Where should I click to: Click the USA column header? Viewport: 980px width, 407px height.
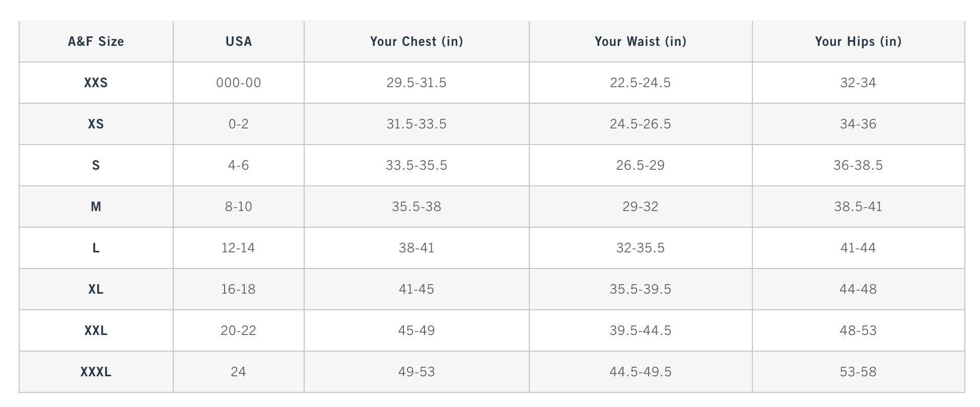[x=239, y=41]
